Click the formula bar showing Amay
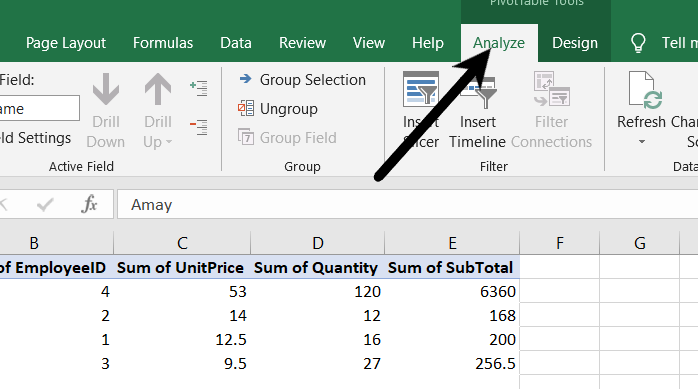This screenshot has height=389, width=698. (407, 204)
